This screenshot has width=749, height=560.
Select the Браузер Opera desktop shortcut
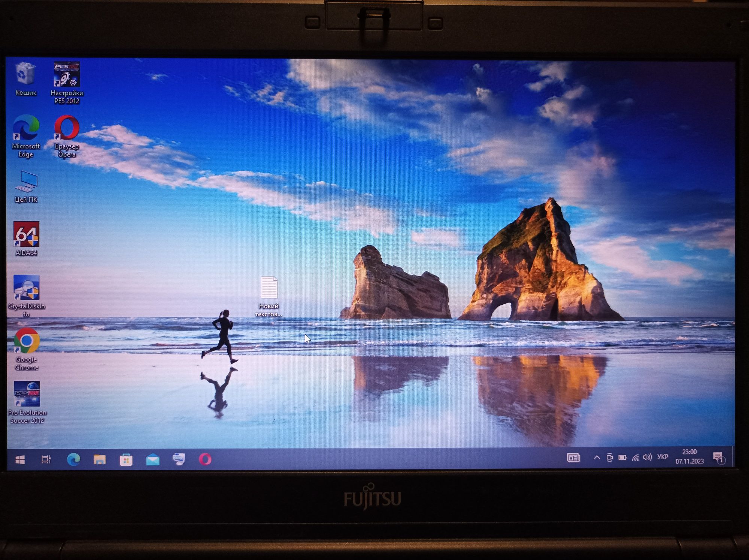[67, 136]
